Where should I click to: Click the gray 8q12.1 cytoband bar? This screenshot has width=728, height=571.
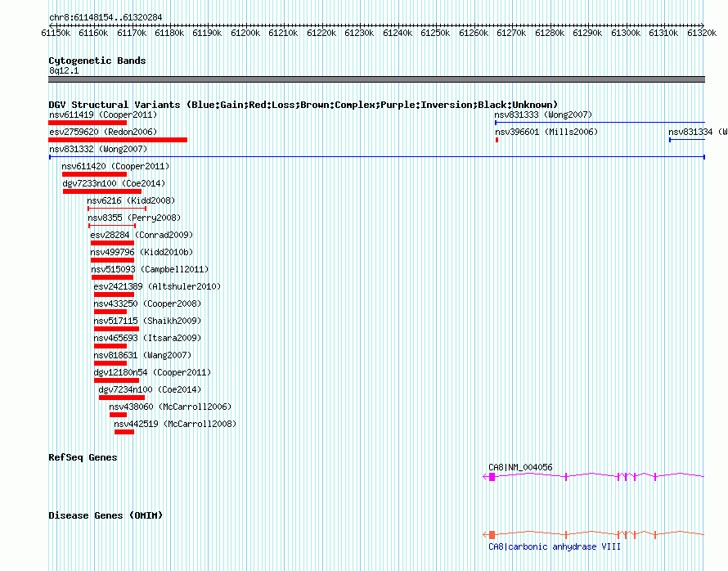pyautogui.click(x=376, y=79)
